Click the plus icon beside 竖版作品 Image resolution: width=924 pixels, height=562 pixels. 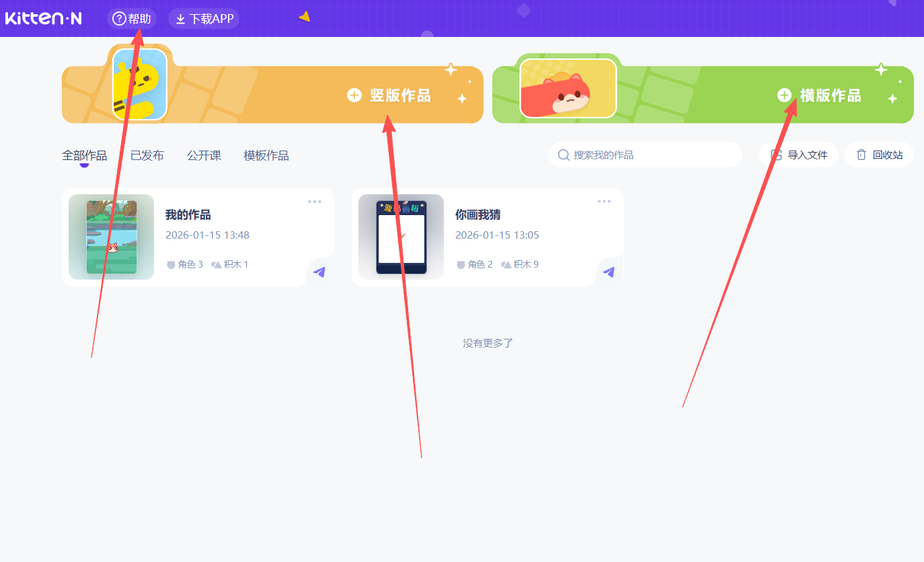point(354,95)
